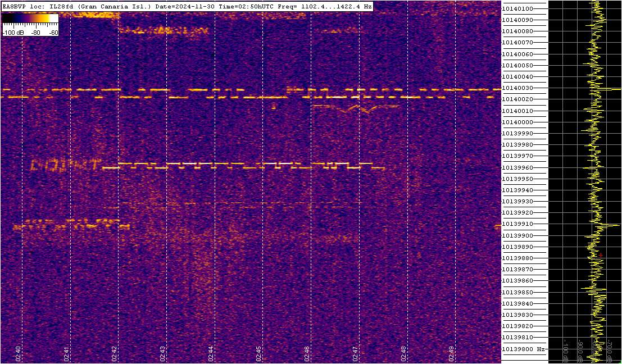
Task: Click the 02:49 time axis label
Action: (451, 353)
